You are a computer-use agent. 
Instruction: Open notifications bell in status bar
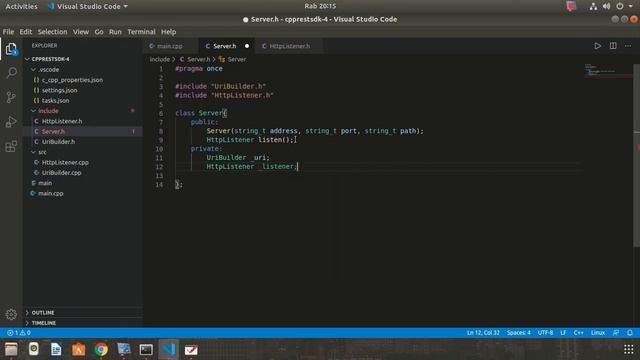[630, 333]
